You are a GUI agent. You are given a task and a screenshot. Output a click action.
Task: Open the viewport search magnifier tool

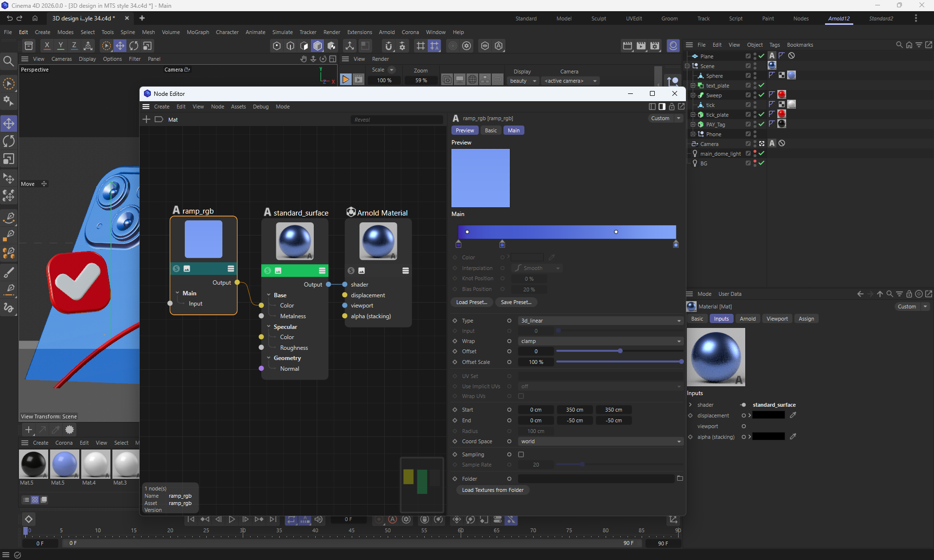(x=8, y=61)
